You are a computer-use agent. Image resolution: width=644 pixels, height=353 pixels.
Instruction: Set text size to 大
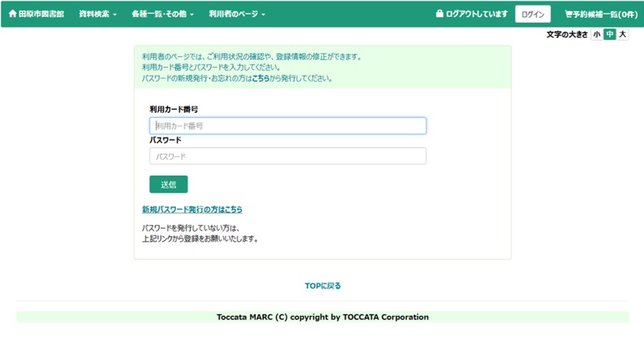click(623, 34)
